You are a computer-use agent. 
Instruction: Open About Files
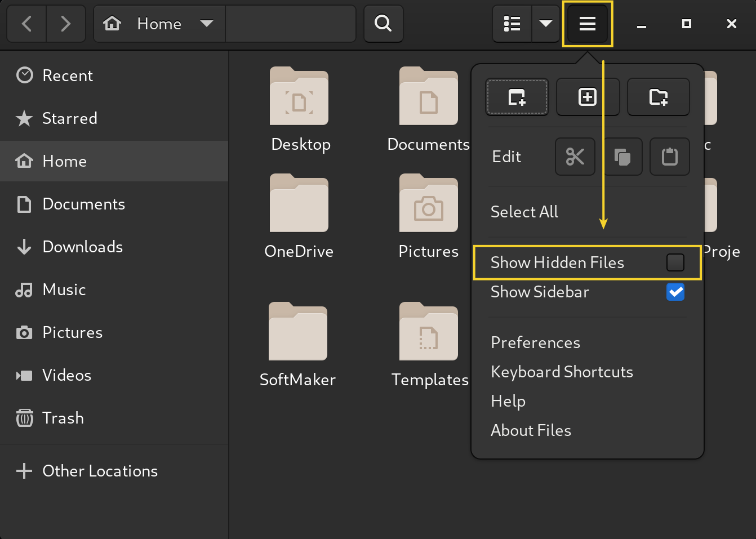tap(531, 430)
